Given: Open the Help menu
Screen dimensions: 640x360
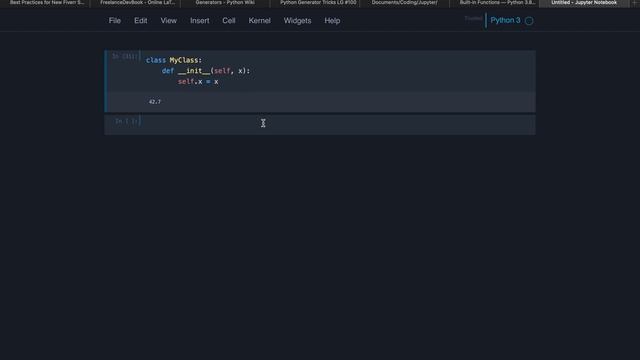Looking at the screenshot, I should [x=332, y=20].
